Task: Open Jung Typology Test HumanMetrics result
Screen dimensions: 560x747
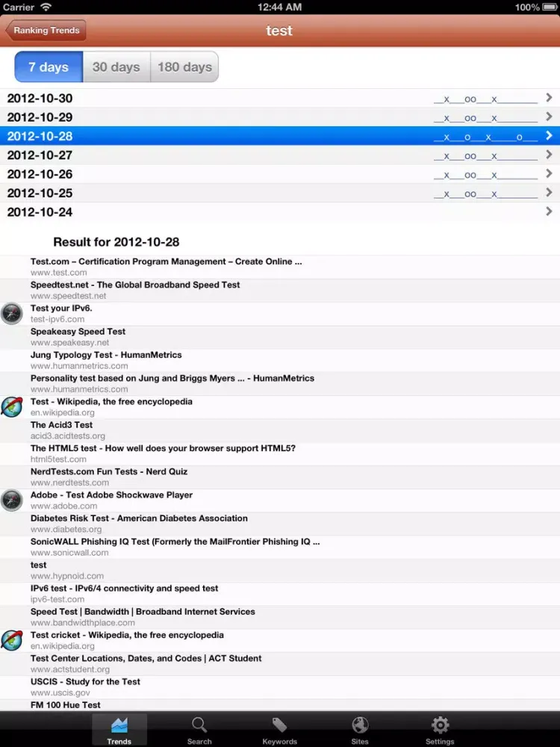Action: click(x=280, y=360)
